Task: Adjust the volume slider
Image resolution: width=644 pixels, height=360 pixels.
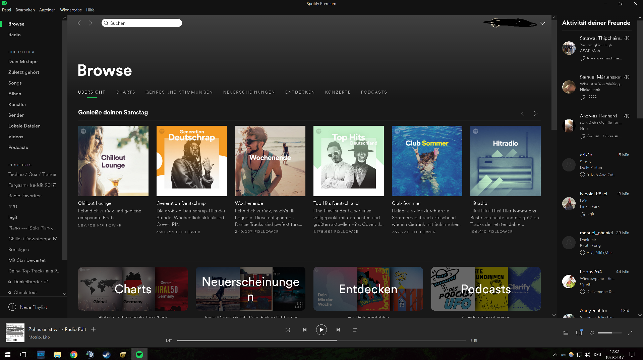Action: pos(609,333)
